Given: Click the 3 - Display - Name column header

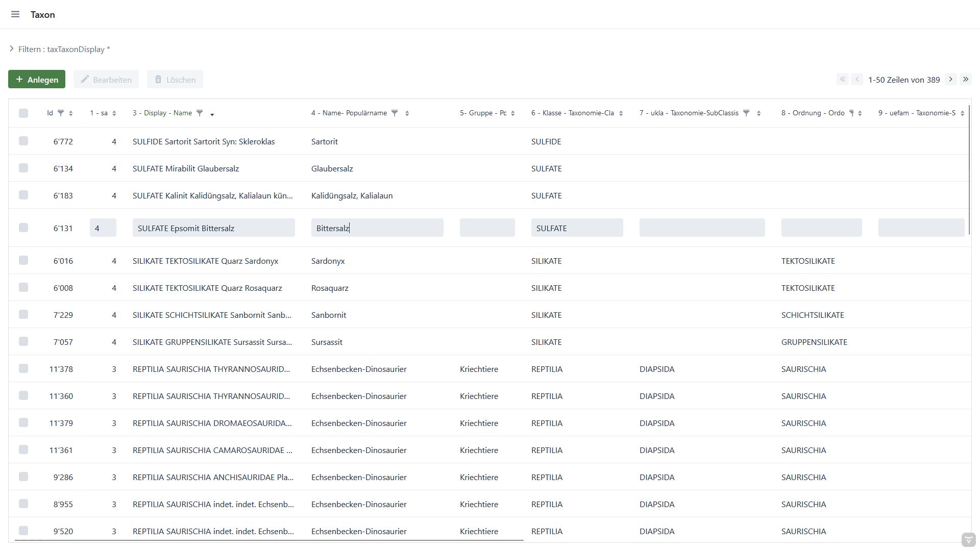Looking at the screenshot, I should (162, 113).
